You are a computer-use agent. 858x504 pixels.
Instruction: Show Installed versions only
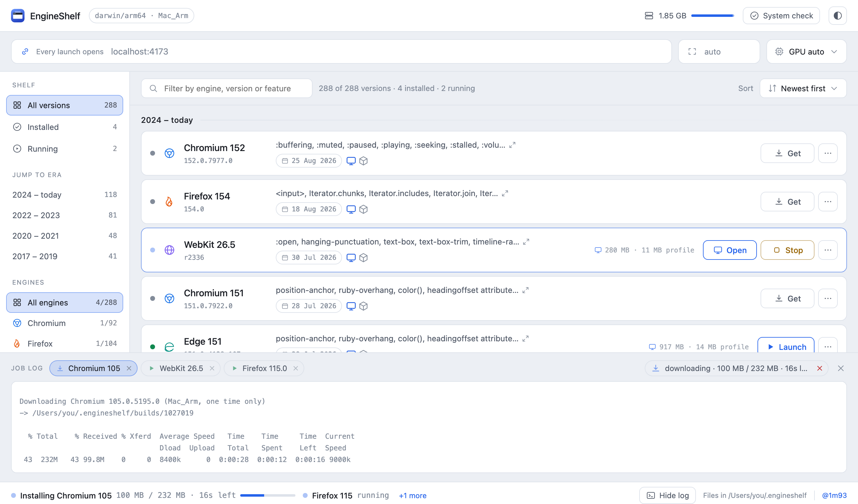[65, 127]
